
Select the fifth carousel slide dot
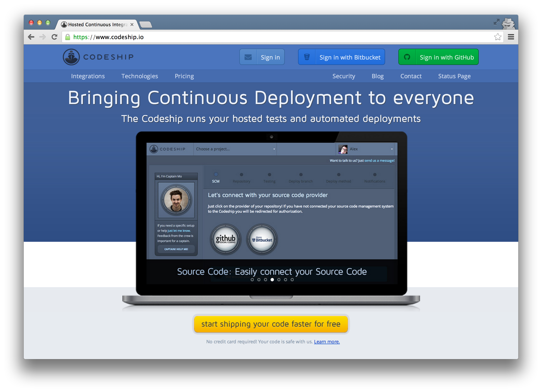(x=279, y=280)
